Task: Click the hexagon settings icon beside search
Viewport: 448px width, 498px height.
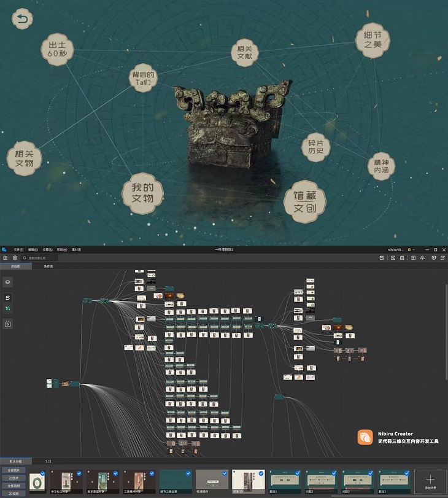Action: click(x=14, y=258)
